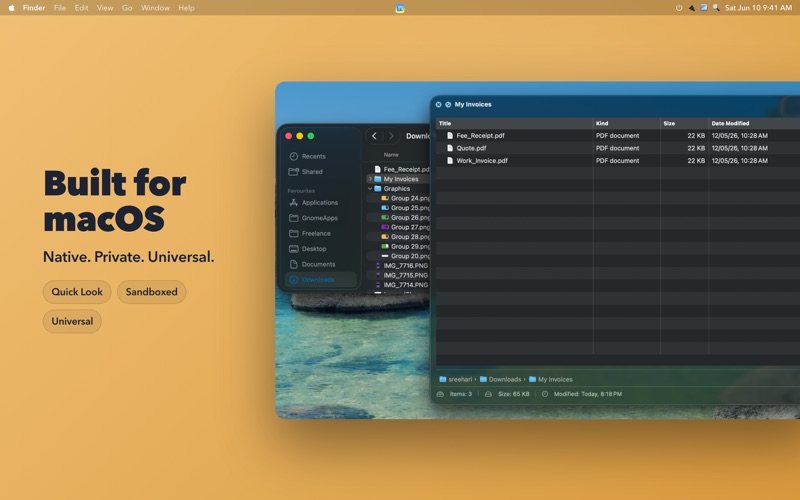800x500 pixels.
Task: Open Downloads in the Finder sidebar
Action: pyautogui.click(x=320, y=280)
